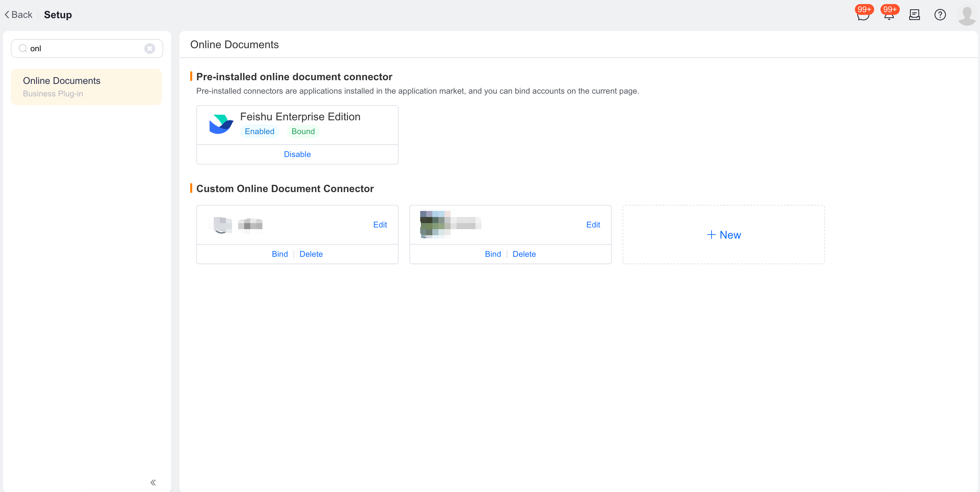Click the magnifier search icon
Screen dimensions: 980x492
coord(23,48)
